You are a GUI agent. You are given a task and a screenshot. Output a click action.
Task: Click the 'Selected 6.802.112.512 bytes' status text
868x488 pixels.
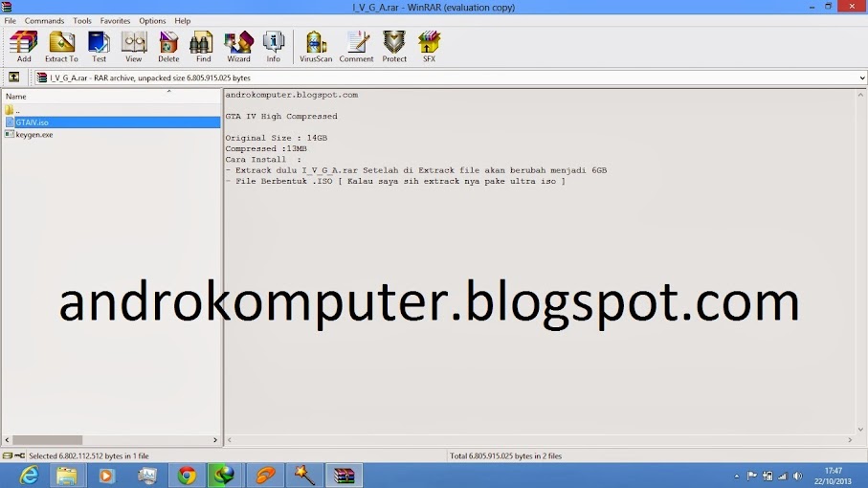point(89,455)
